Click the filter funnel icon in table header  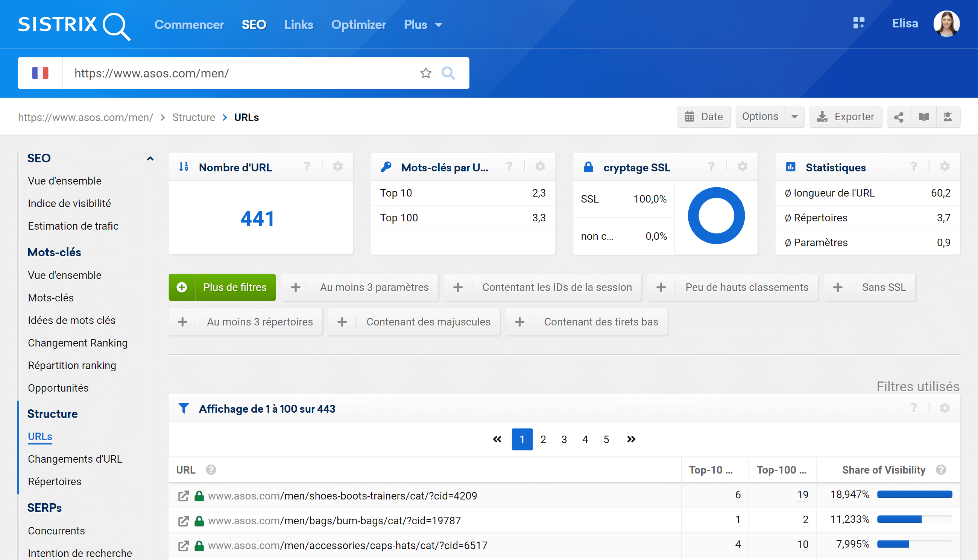pos(184,409)
